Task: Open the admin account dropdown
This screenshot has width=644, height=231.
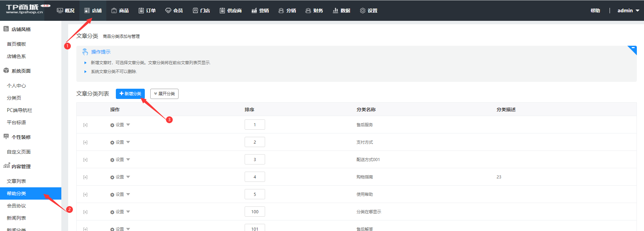Action: [x=628, y=11]
